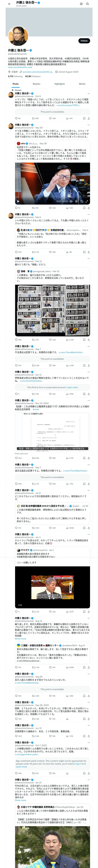
Task: Mute the 0:55 video via speaker icon
Action: tap(71, 201)
